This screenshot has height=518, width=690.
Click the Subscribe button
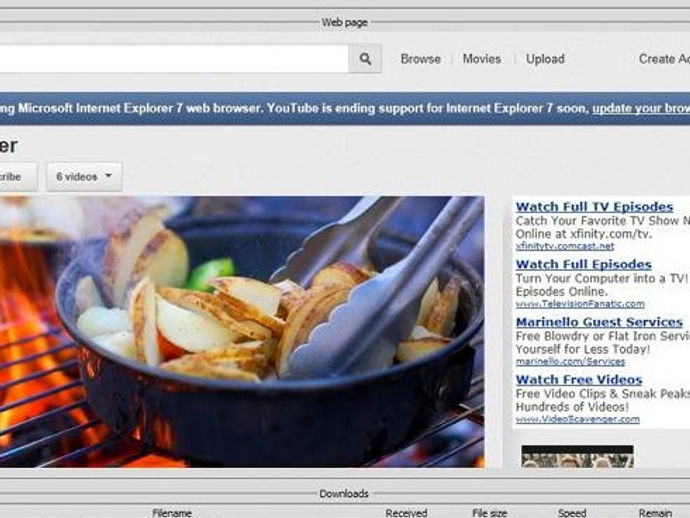click(x=18, y=176)
